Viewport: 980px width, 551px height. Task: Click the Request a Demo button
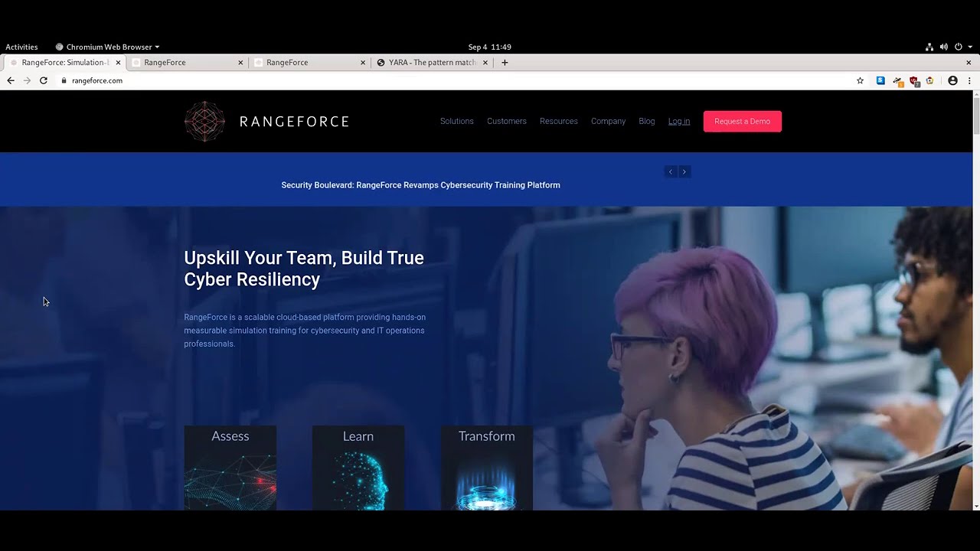pos(743,121)
